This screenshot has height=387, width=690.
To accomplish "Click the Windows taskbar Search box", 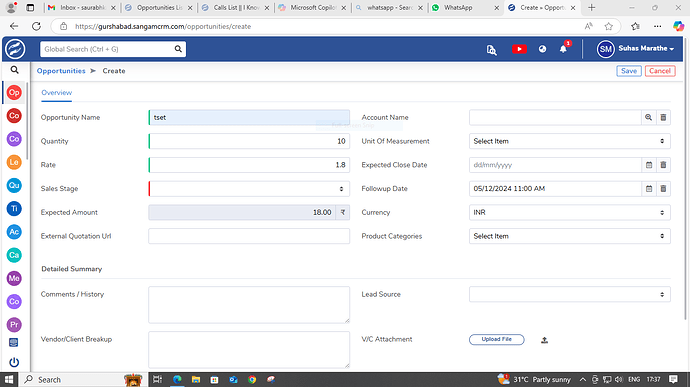I will coord(83,379).
